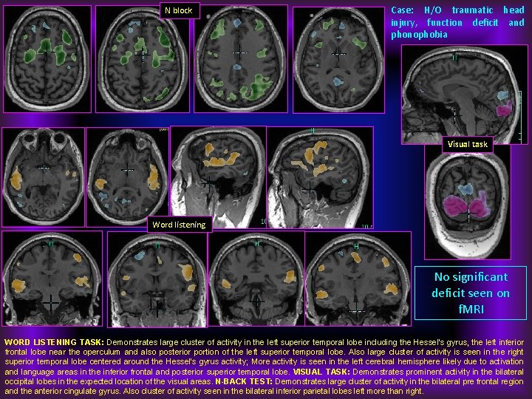Open sagittal visual task scan with magenta occipital area
Viewport: 532px width, 399px height.
coord(465,95)
